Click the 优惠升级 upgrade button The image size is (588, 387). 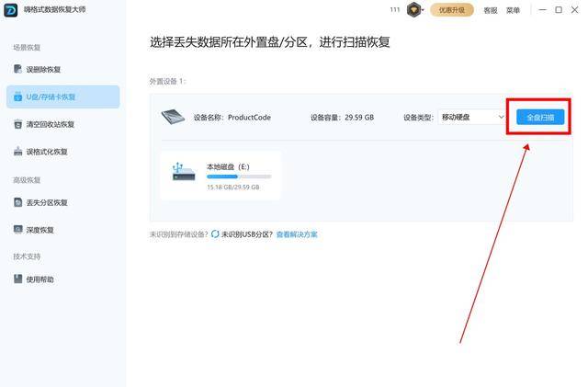(x=451, y=10)
